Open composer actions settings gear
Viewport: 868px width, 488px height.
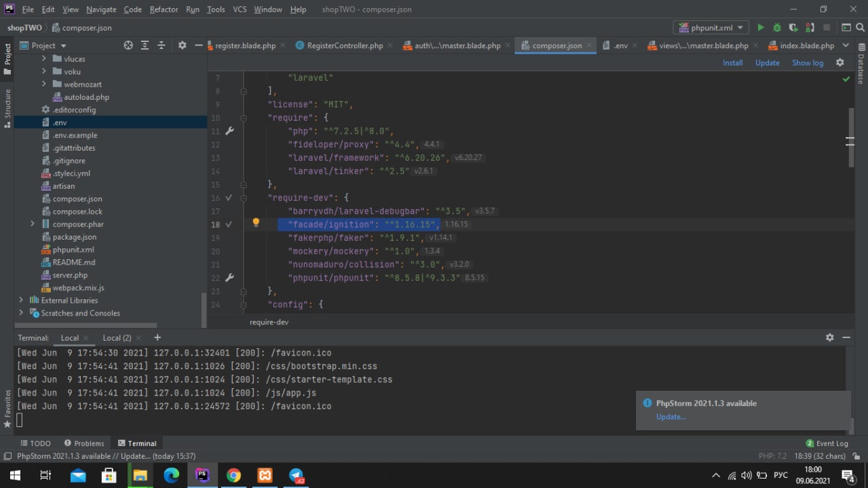click(840, 62)
